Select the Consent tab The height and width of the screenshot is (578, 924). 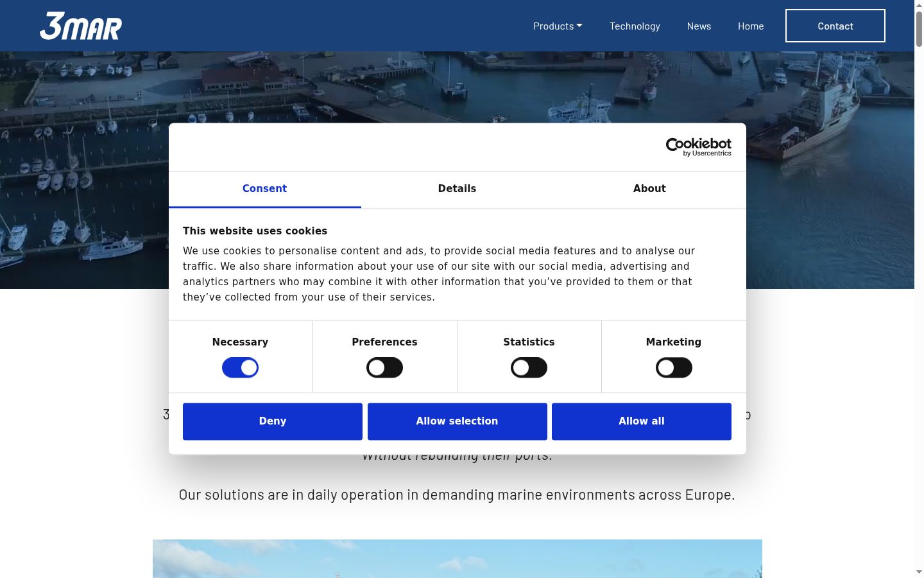point(264,189)
